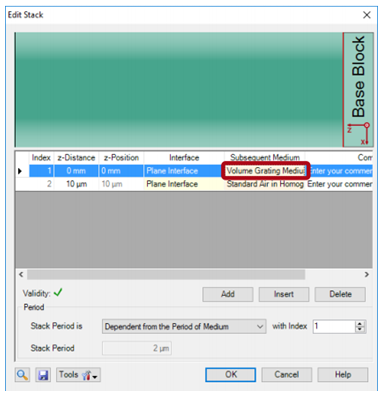The height and width of the screenshot is (395, 382).
Task: Open the Tools menu button
Action: pos(78,375)
